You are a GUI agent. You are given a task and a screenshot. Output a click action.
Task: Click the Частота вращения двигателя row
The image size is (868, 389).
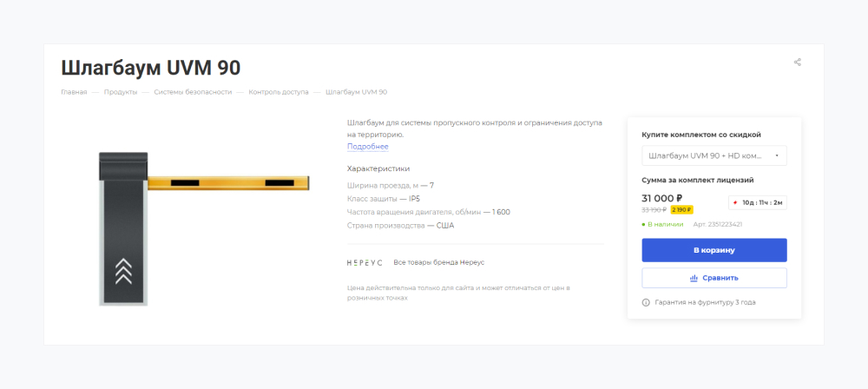click(429, 212)
